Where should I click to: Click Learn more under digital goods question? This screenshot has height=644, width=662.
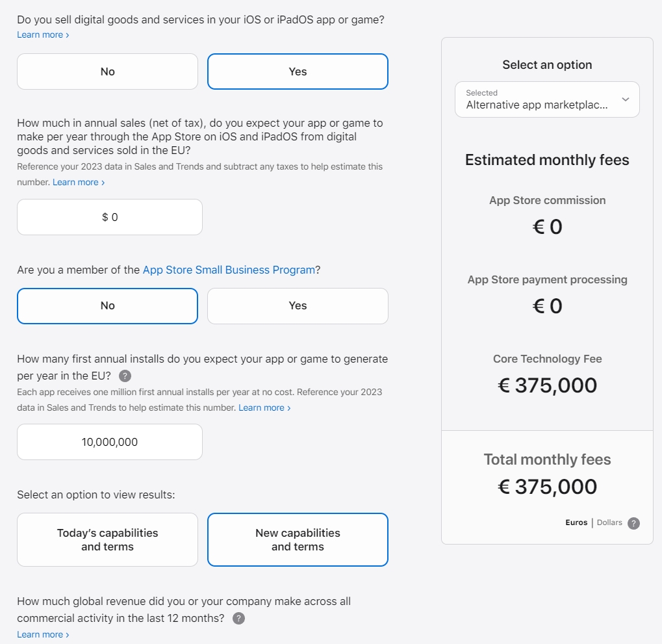pyautogui.click(x=43, y=34)
